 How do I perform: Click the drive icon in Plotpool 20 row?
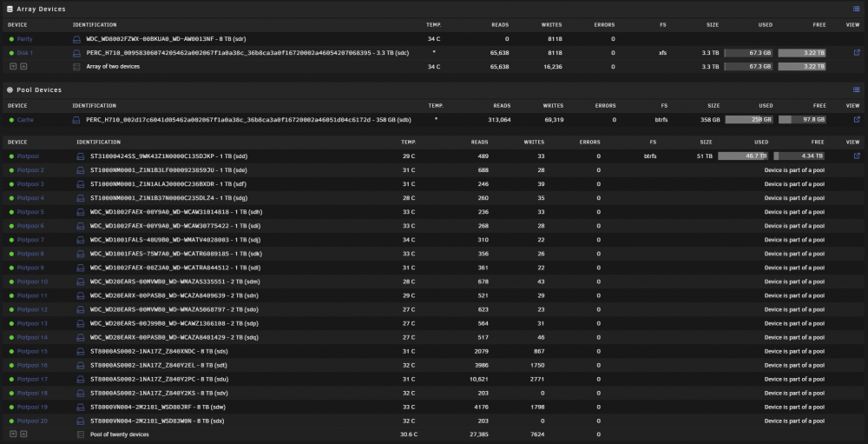coord(80,421)
